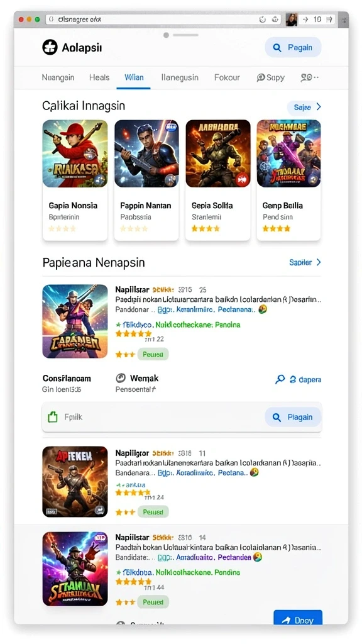Click the Fpiilk search input field
Image resolution: width=362 pixels, height=644 pixels.
click(x=155, y=418)
